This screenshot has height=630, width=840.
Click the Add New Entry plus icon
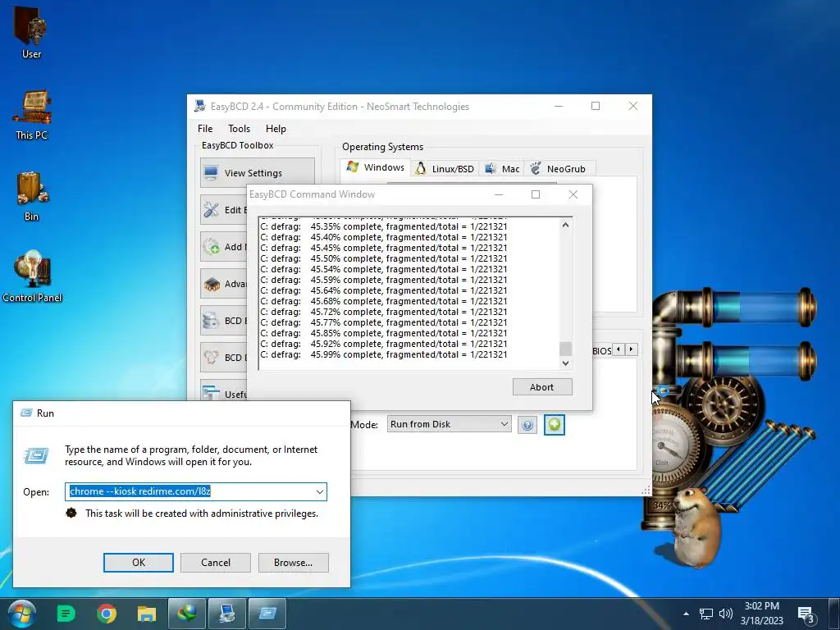211,246
